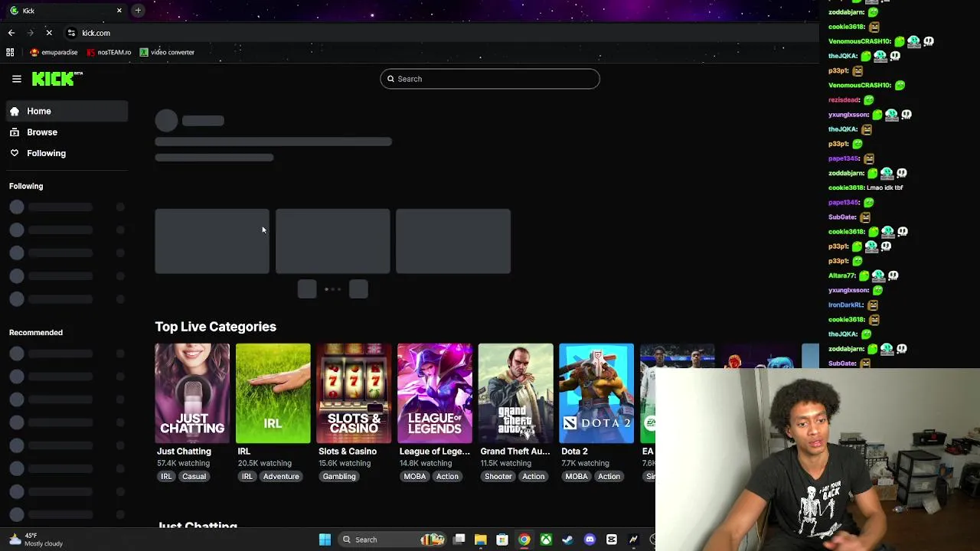Click the MOBA tag under League of Legends
Screen dimensions: 980x551
(415, 477)
